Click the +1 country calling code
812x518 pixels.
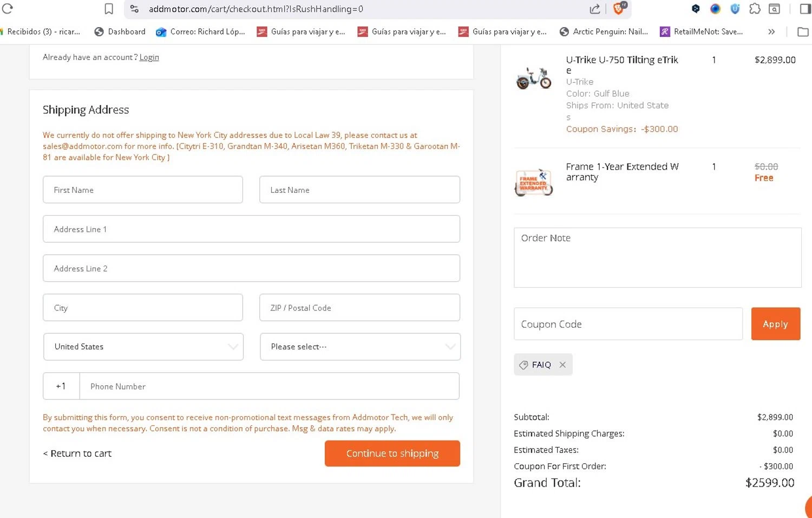click(x=61, y=386)
